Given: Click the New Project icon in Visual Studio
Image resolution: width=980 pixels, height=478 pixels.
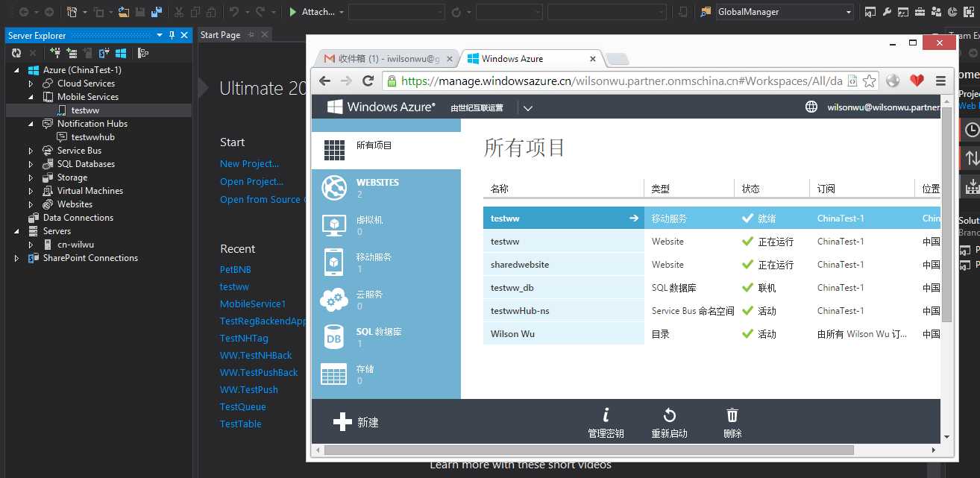Looking at the screenshot, I should tap(72, 12).
